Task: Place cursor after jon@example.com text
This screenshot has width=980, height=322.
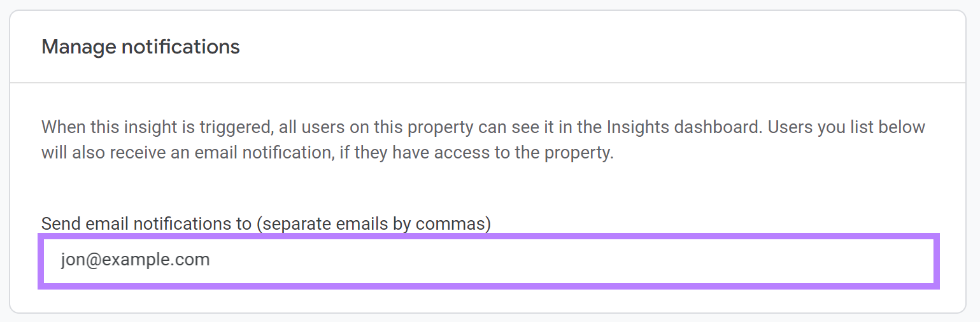Action: point(211,260)
